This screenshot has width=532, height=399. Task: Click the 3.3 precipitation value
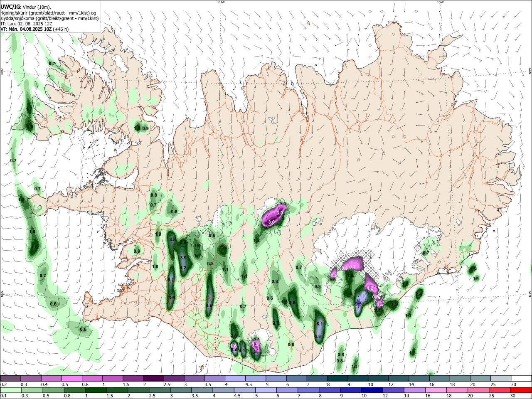[x=172, y=239]
